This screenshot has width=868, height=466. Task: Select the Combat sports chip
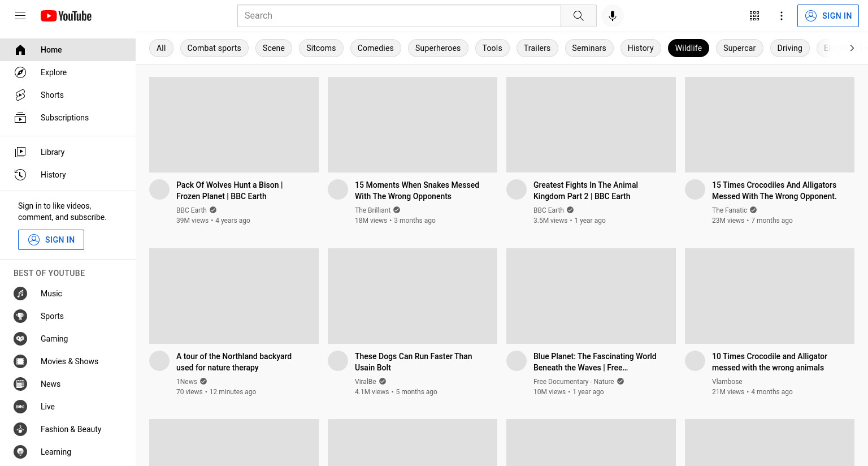(214, 48)
